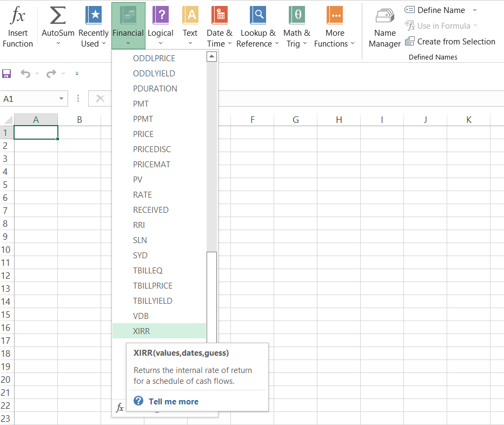
Task: Click Create from Selection button
Action: tap(456, 42)
